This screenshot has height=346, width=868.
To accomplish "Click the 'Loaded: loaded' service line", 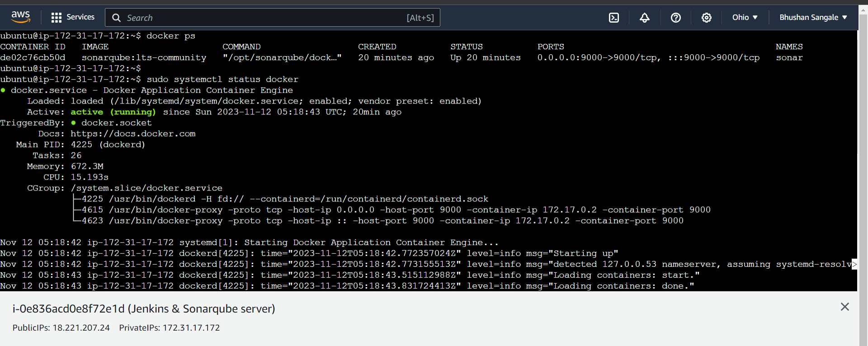I will click(254, 101).
